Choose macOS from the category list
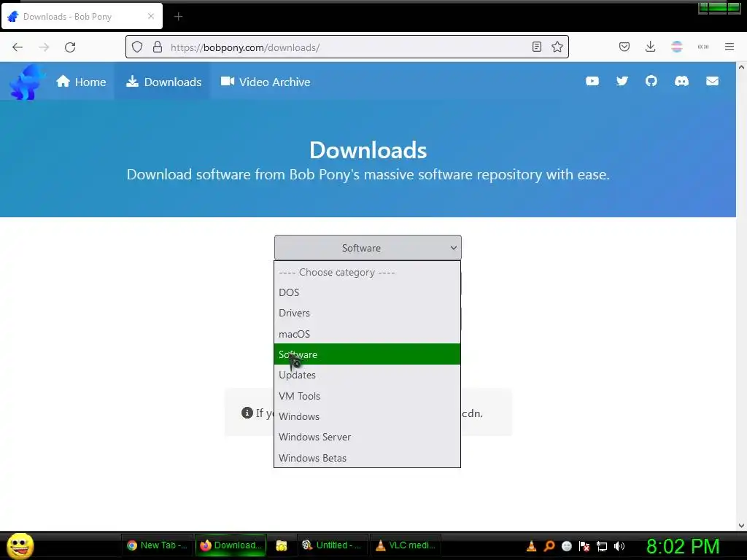This screenshot has height=560, width=747. pos(368,334)
